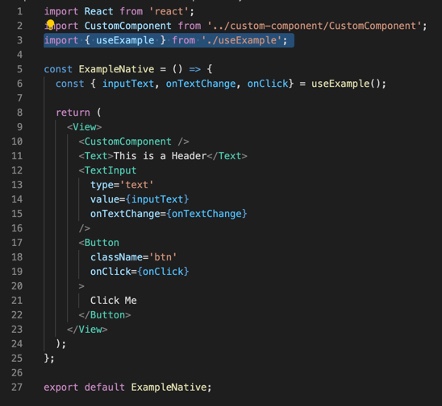Click the 'Click Me' button text

[113, 300]
